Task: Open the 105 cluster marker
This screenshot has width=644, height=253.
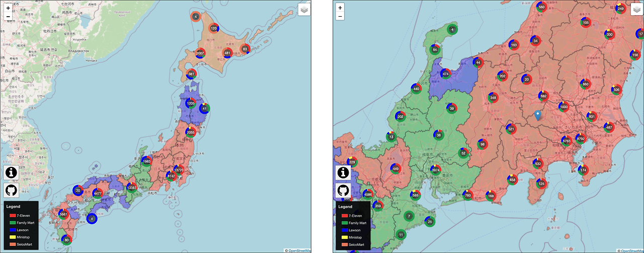Action: (586, 23)
